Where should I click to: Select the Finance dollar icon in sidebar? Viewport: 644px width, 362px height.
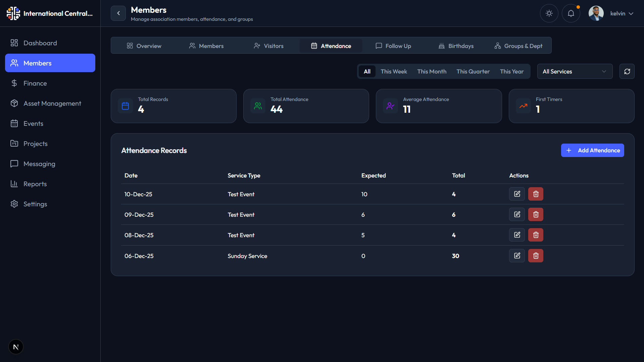pyautogui.click(x=14, y=83)
